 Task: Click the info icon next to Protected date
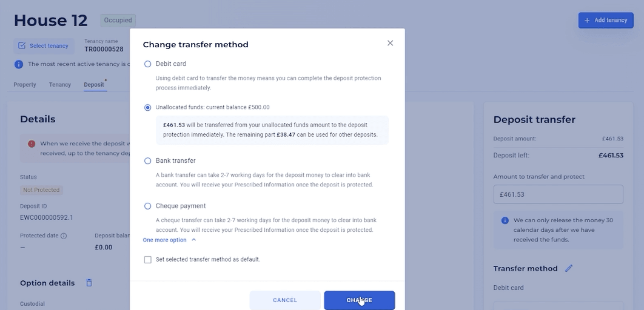click(x=64, y=236)
